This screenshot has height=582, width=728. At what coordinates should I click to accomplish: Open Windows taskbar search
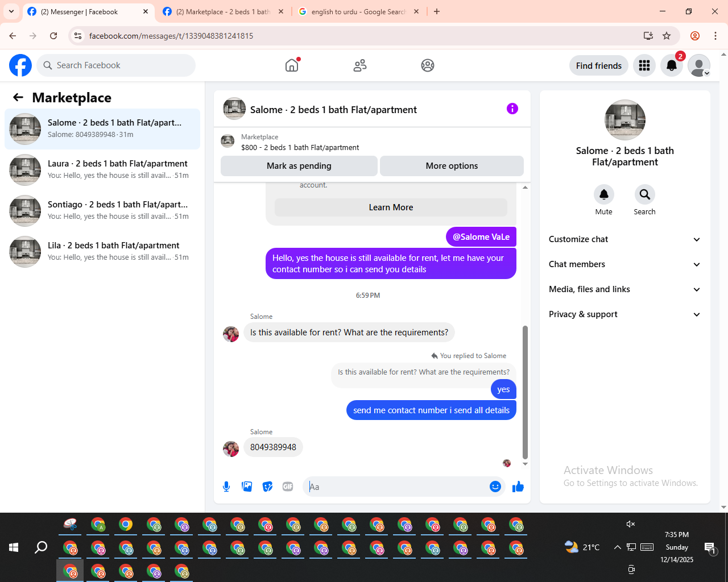point(41,547)
